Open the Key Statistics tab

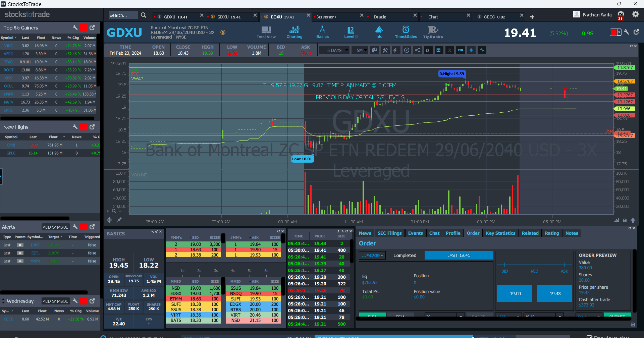tap(500, 233)
